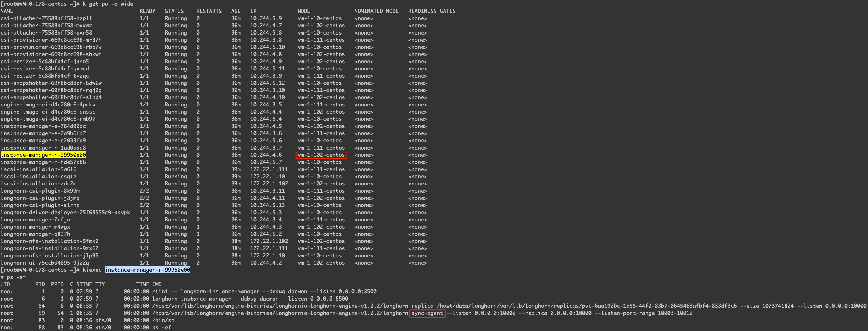The height and width of the screenshot is (331, 868).
Task: Click the READINESS GATES column header
Action: [x=432, y=11]
